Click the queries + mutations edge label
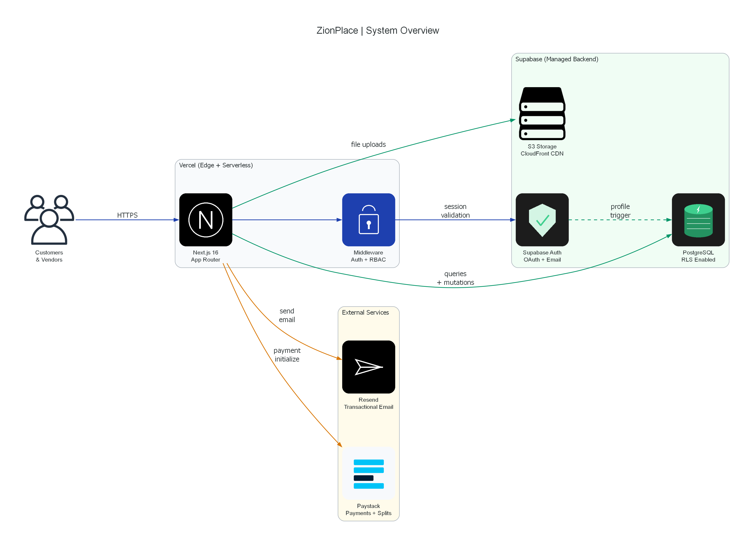The height and width of the screenshot is (548, 756). tap(455, 278)
